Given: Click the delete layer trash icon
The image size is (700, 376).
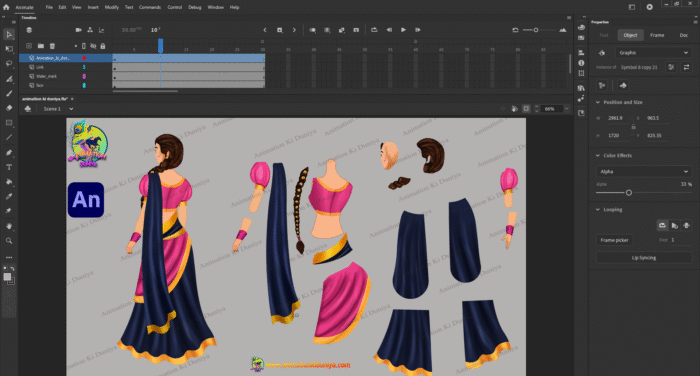Looking at the screenshot, I should pos(52,46).
